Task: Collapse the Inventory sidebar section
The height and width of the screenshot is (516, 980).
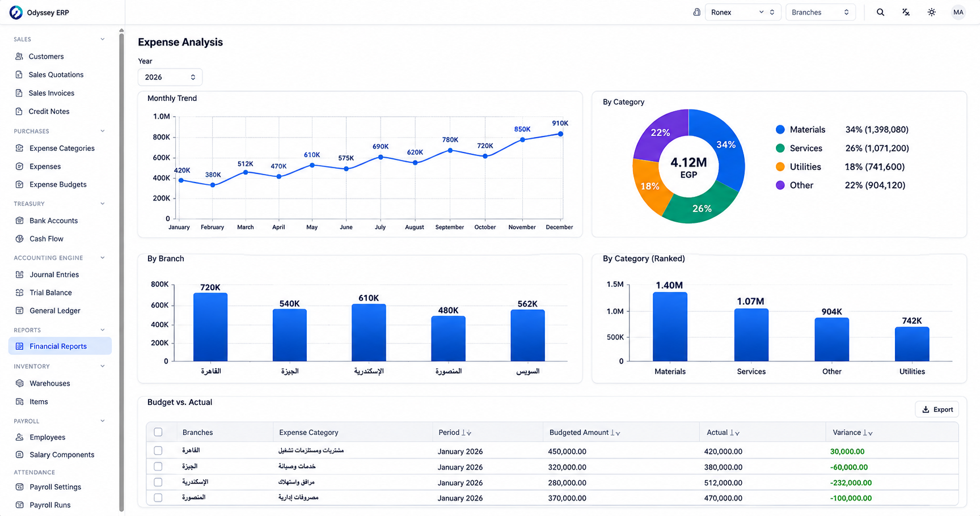Action: pos(103,366)
